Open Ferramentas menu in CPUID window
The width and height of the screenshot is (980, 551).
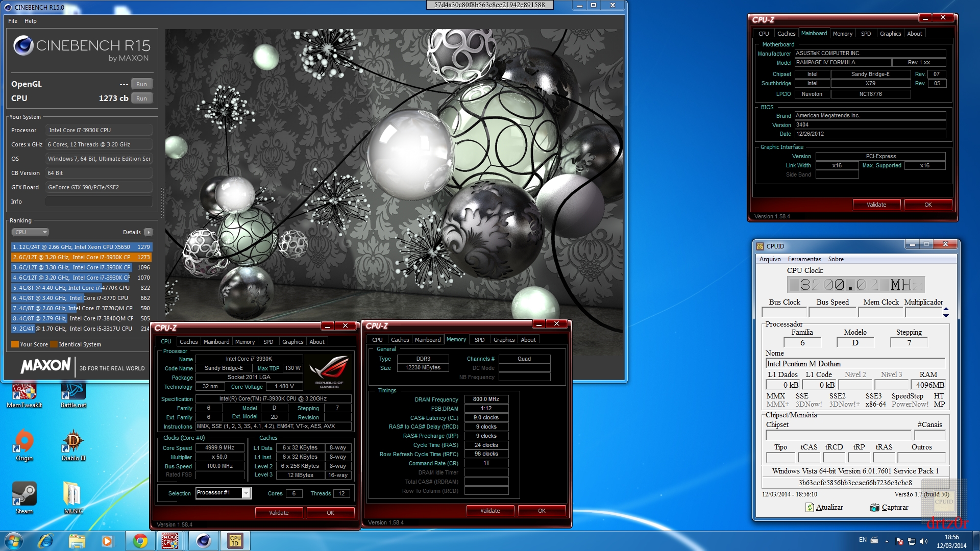(804, 259)
